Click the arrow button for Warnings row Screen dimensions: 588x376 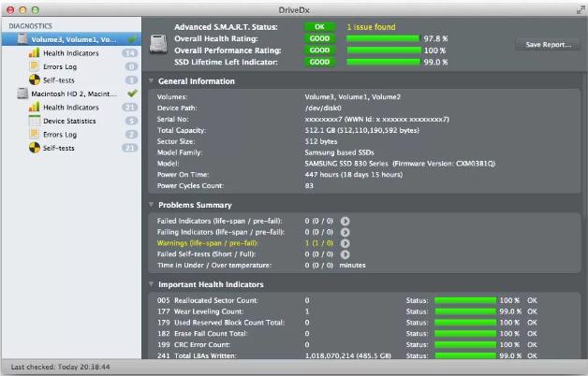(x=345, y=243)
